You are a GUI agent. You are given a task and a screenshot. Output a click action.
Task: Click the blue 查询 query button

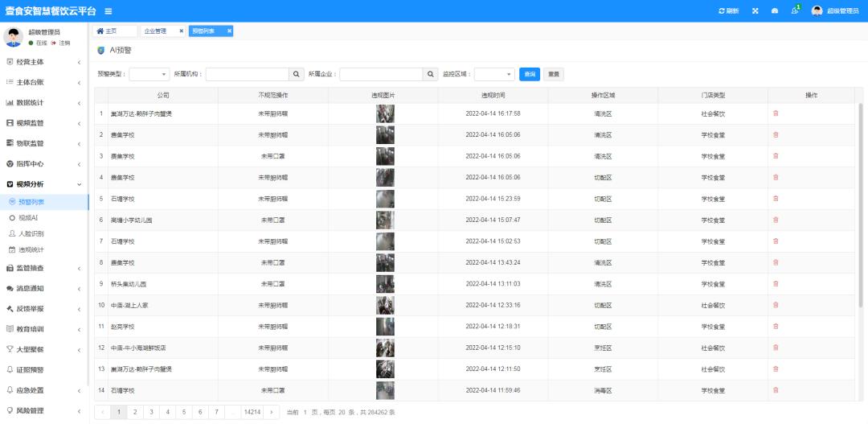529,74
